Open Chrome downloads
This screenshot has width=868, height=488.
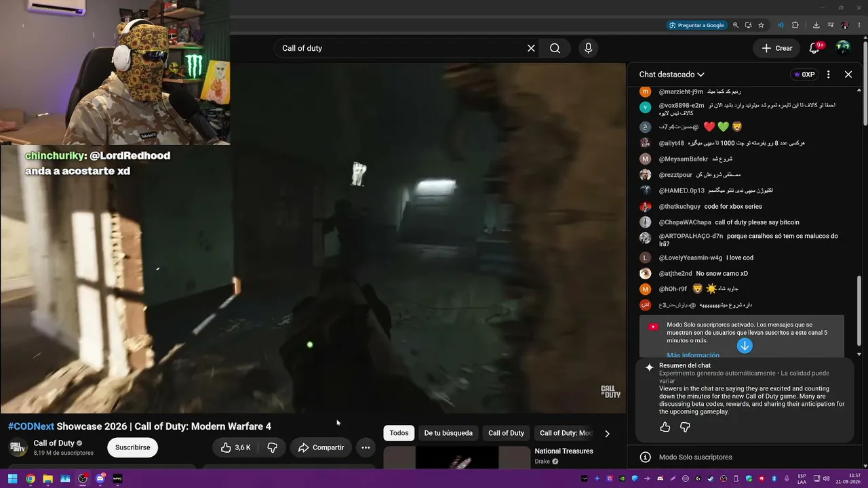pyautogui.click(x=816, y=25)
